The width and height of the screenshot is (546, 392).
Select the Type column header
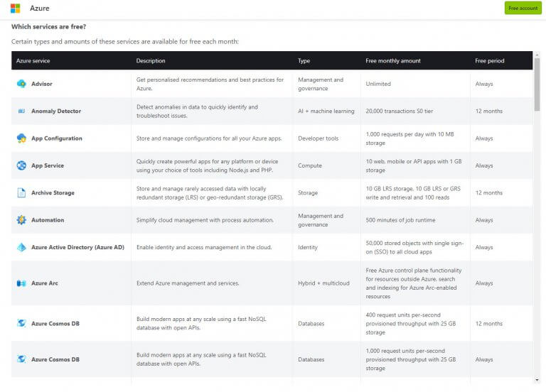point(304,61)
